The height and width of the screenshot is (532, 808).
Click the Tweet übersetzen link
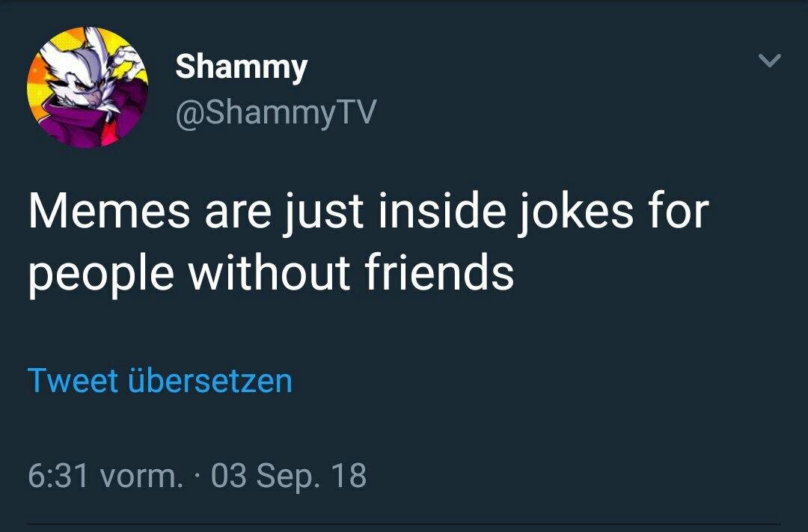[159, 380]
